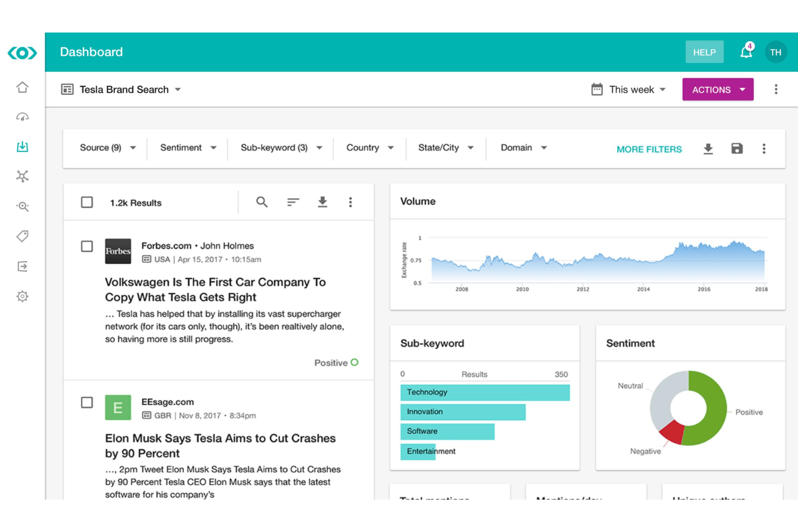
Task: Click the Sentiment panel heading
Action: (630, 343)
